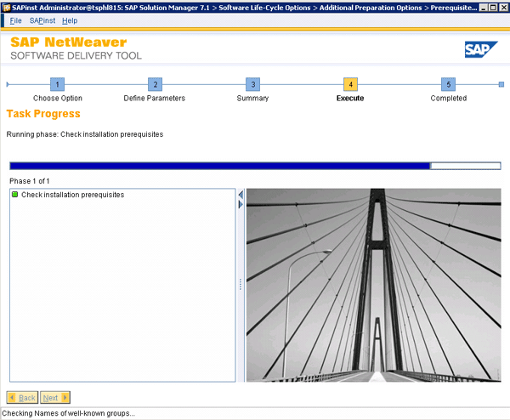Click the 'Completed' step label
Viewport: 510px width, 420px height.
[449, 99]
